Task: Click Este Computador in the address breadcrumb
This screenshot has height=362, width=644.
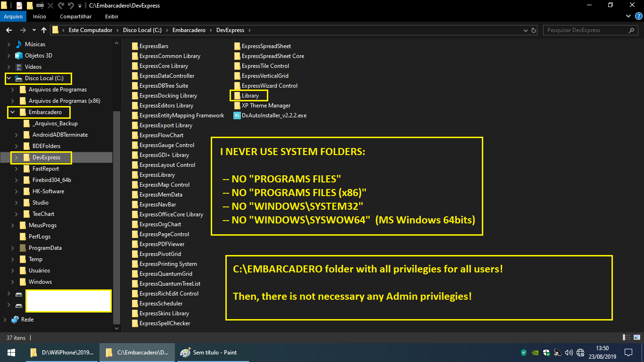Action: click(91, 30)
